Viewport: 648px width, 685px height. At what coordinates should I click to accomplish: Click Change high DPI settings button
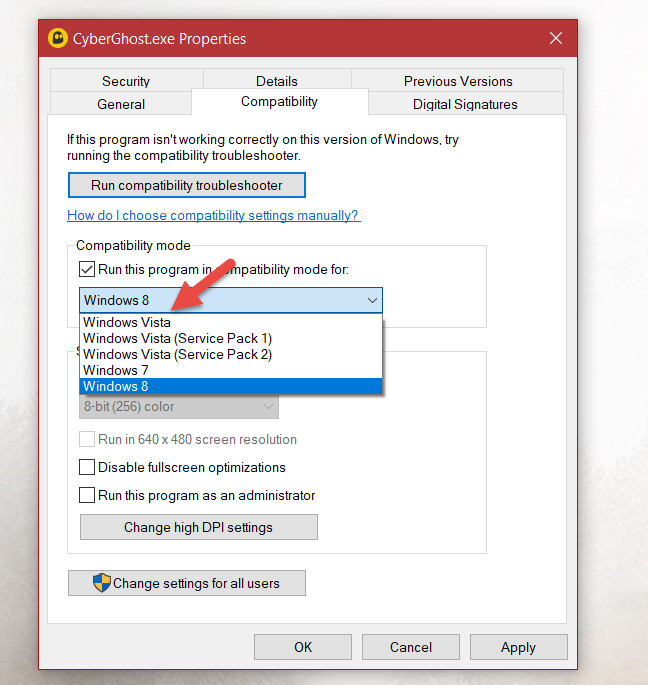[199, 527]
